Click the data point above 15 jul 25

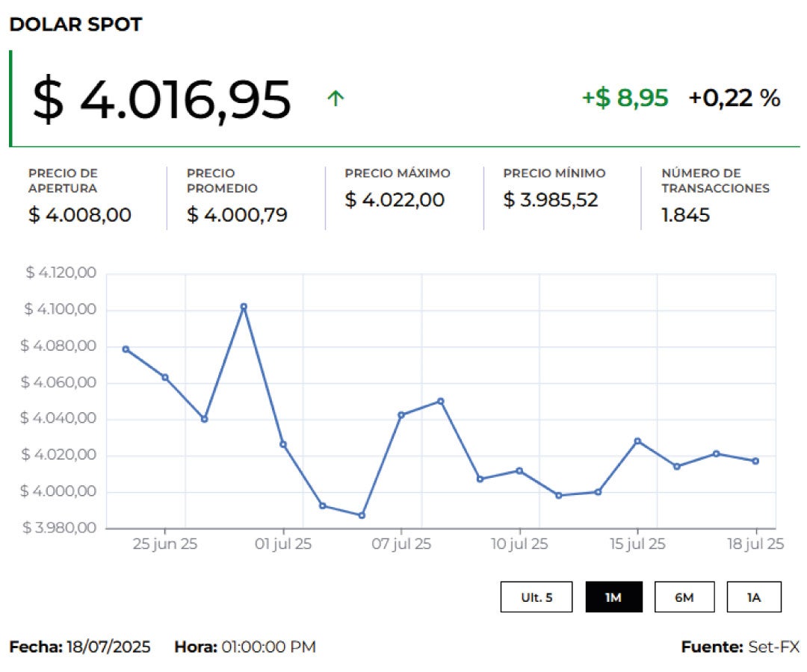637,441
